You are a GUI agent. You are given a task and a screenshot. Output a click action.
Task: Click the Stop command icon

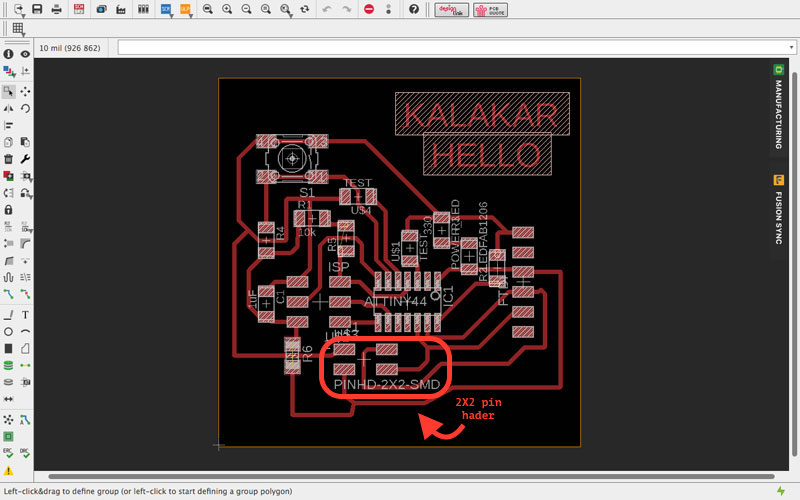369,9
